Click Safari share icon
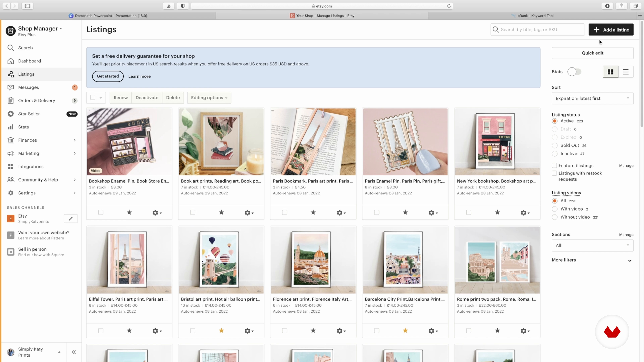The width and height of the screenshot is (644, 362). (x=622, y=6)
